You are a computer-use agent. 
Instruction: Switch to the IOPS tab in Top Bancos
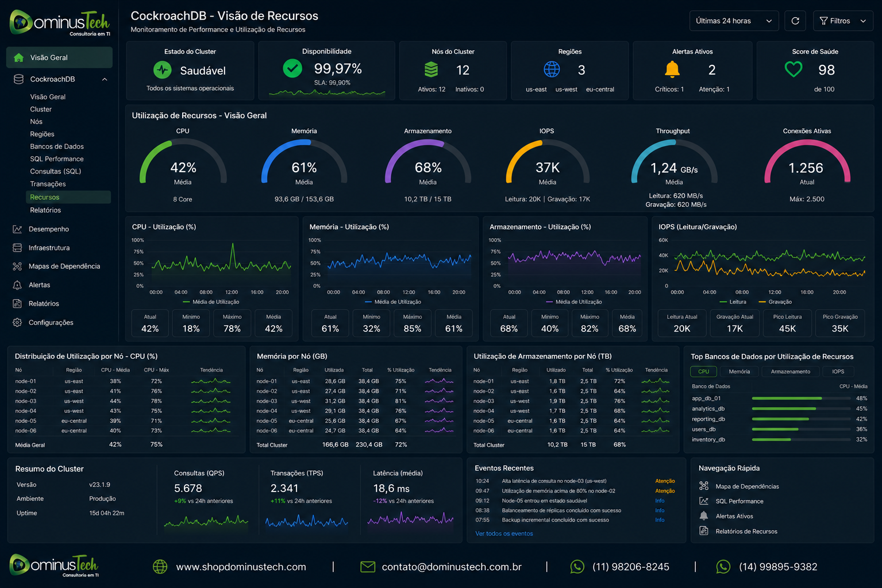838,372
